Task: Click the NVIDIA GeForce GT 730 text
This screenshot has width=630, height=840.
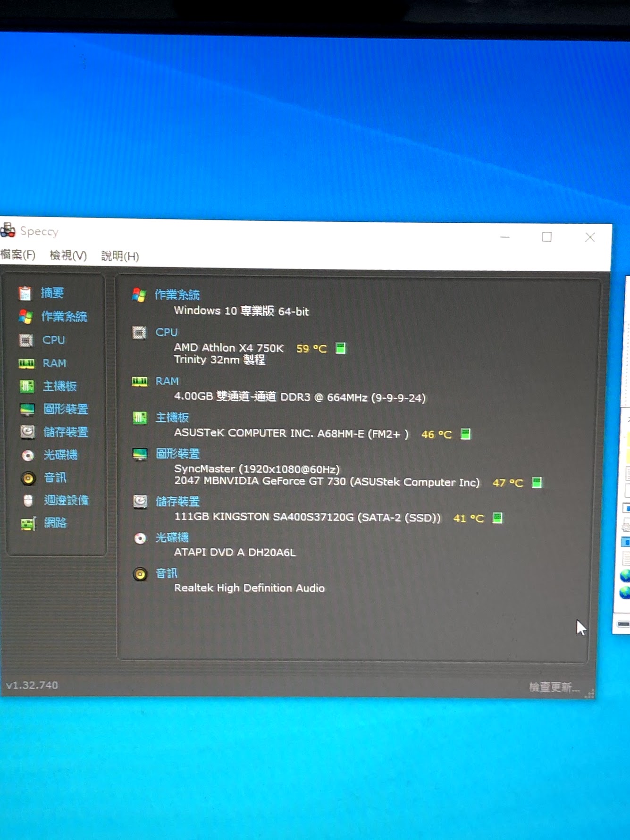Action: coord(327,481)
